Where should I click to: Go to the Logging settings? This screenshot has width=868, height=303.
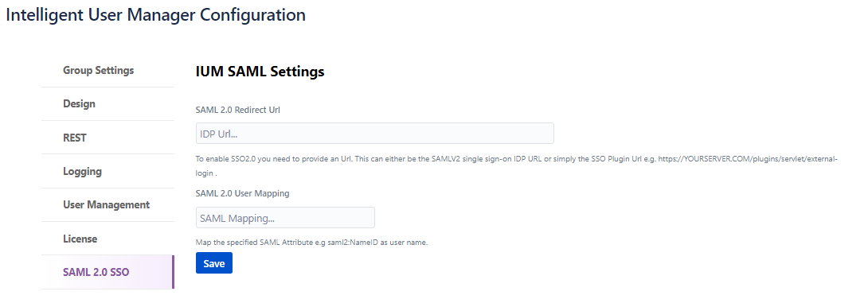(x=108, y=171)
